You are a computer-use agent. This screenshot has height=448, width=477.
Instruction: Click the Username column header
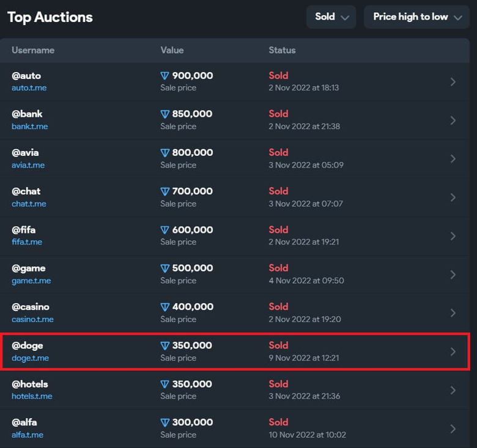33,50
